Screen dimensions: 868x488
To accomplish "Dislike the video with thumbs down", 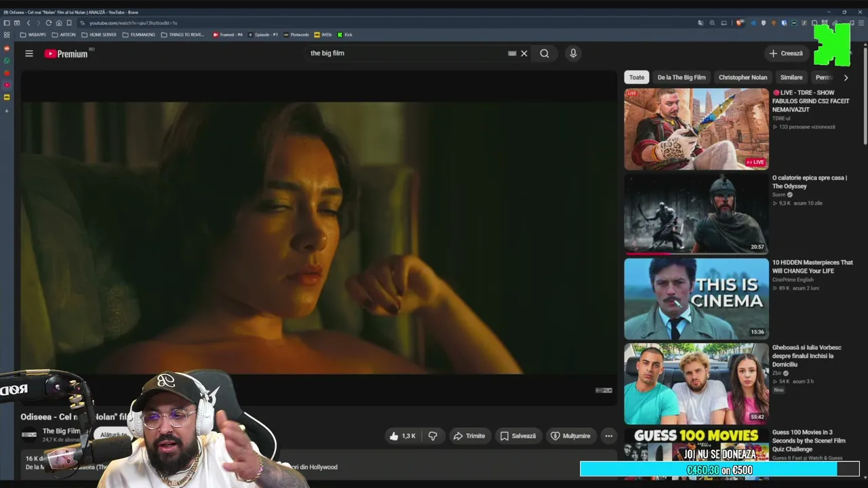I will (x=433, y=436).
